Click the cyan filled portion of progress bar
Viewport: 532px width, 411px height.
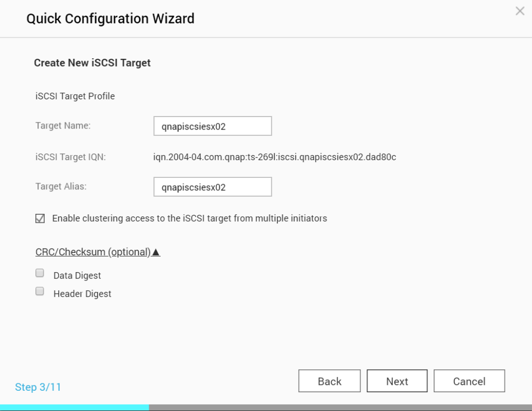click(x=74, y=407)
